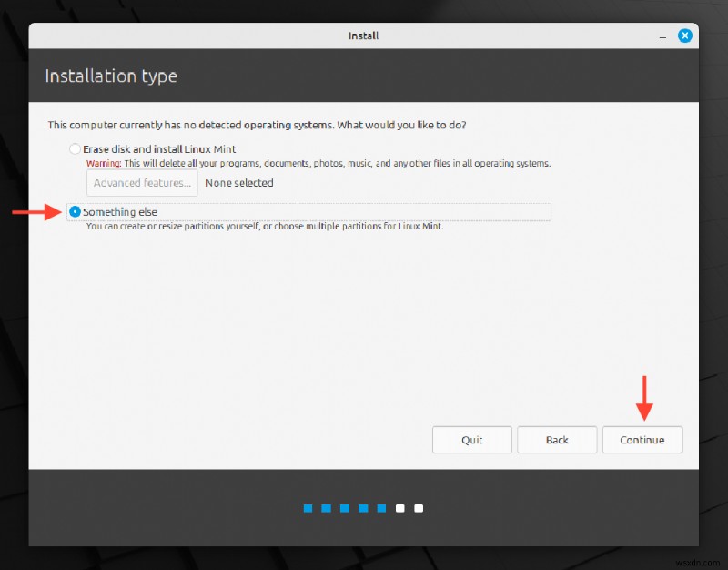Viewport: 728px width, 570px height.
Task: Open the Advanced features dialog
Action: 142,183
